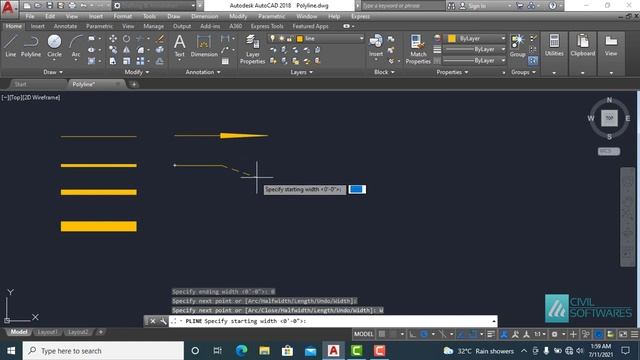Click the dynamic starting width input box

tap(357, 189)
